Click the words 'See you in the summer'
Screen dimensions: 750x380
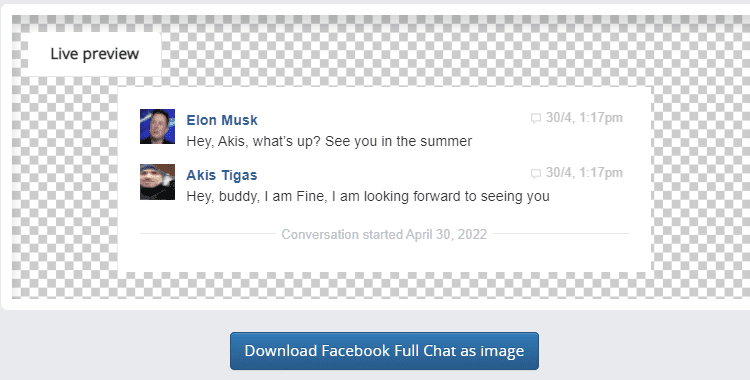tap(398, 141)
